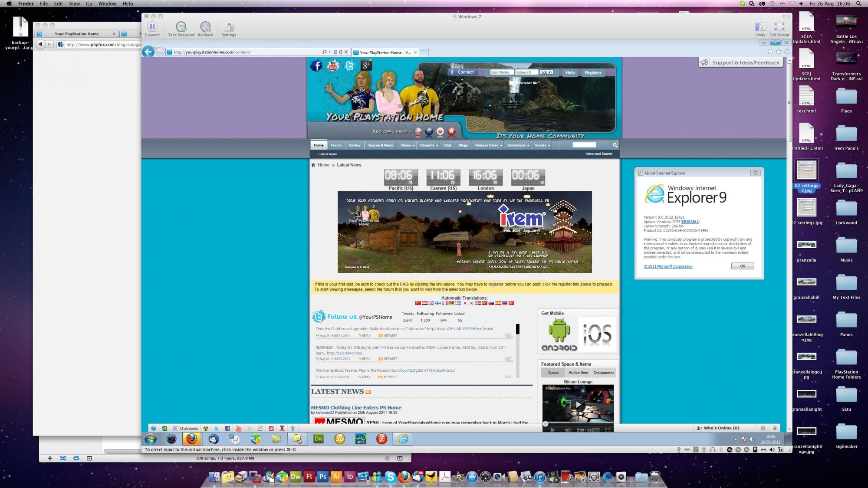Open the virtual machine Settings toolbar icon

[229, 27]
